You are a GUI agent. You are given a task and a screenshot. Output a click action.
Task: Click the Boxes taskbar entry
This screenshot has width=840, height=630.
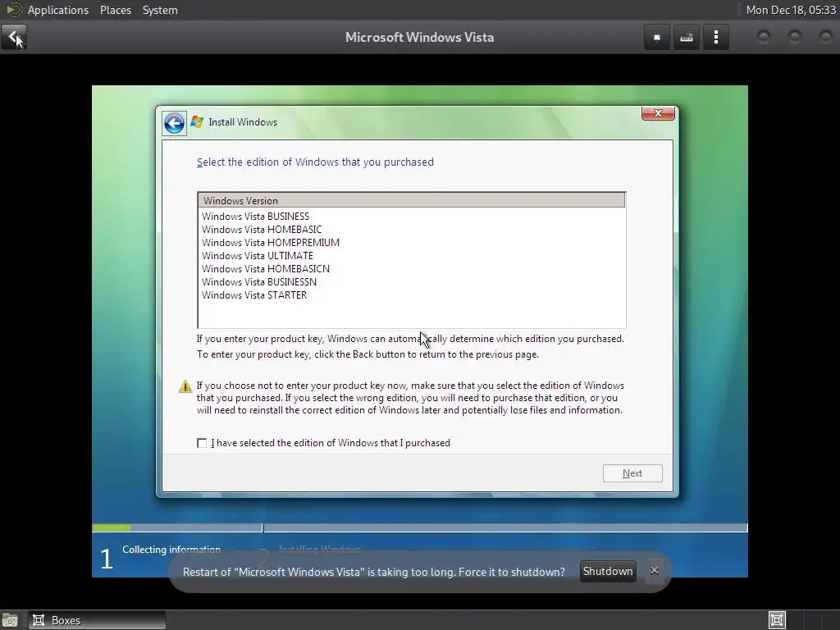[98, 620]
